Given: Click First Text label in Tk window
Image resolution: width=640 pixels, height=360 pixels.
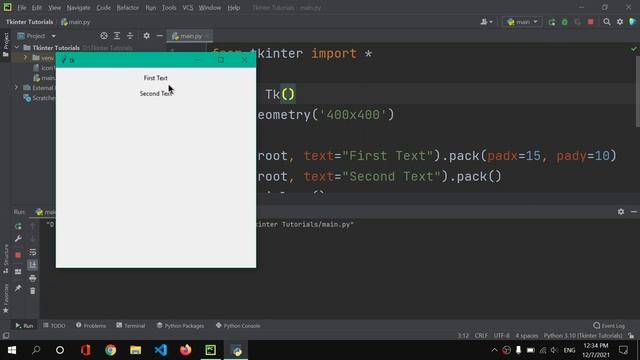Looking at the screenshot, I should click(156, 78).
